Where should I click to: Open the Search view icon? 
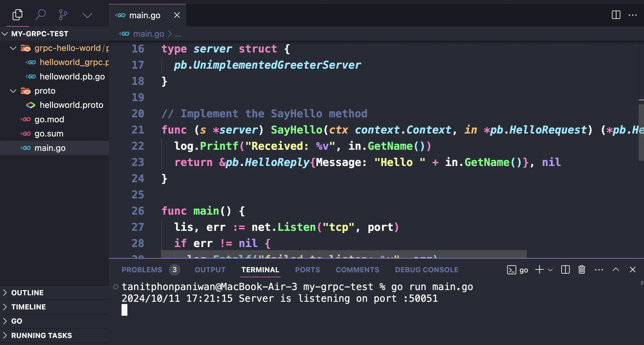pos(40,15)
